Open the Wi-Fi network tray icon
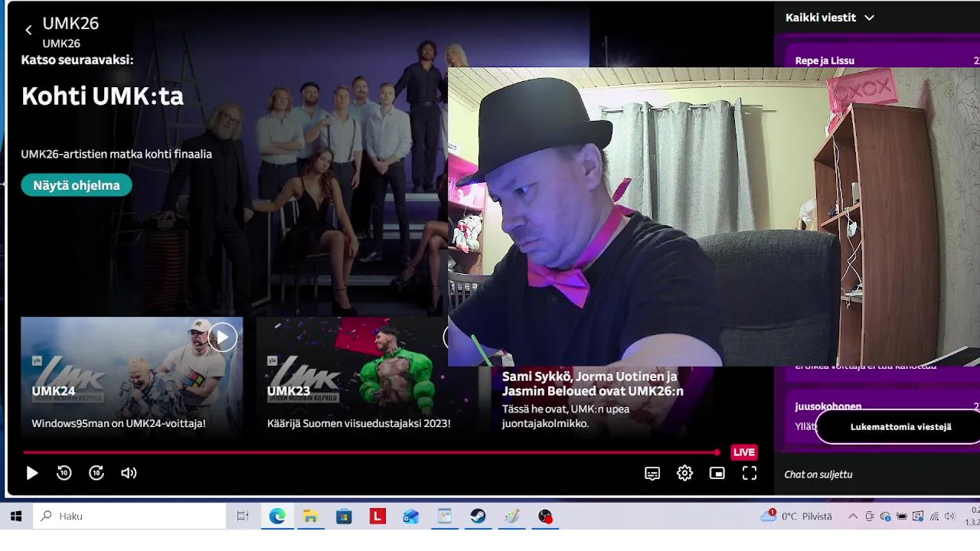Screen dimensions: 980x551 tap(934, 517)
